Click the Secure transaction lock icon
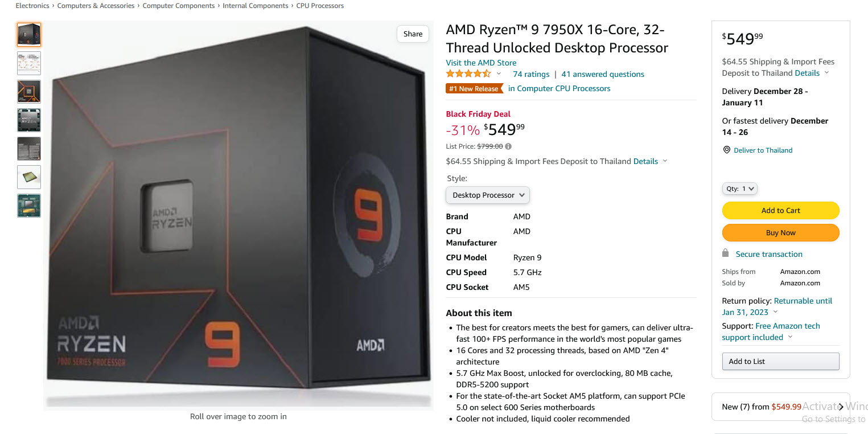Screen dimensions: 868x434 (x=725, y=253)
